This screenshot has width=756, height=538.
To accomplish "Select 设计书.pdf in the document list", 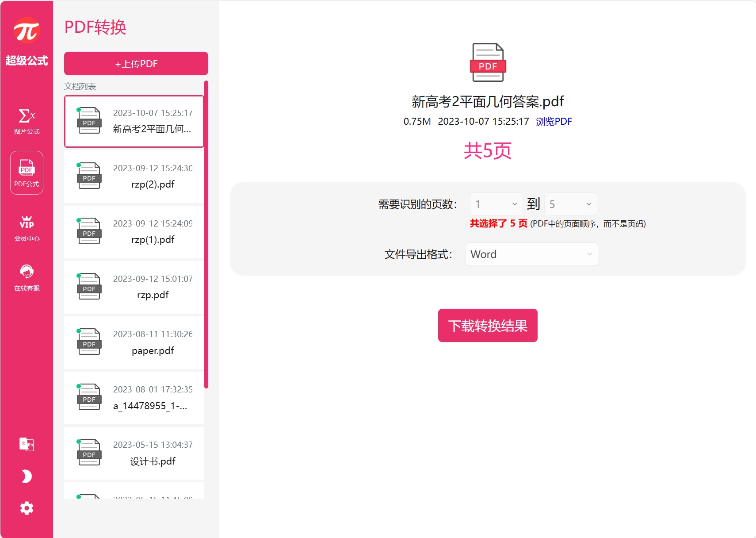I will [x=134, y=453].
